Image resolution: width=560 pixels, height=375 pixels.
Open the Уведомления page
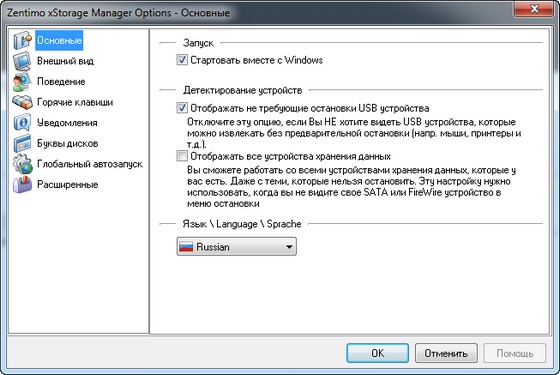67,123
